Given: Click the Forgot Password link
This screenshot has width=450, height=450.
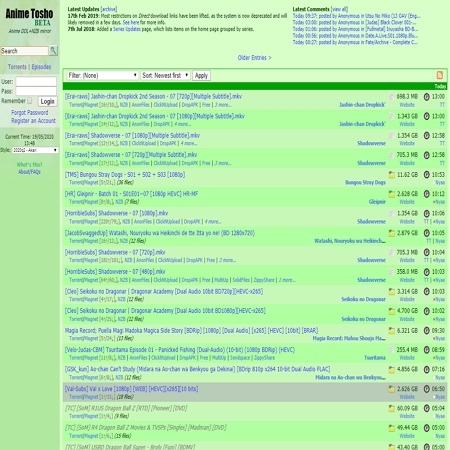Looking at the screenshot, I should click(30, 113).
